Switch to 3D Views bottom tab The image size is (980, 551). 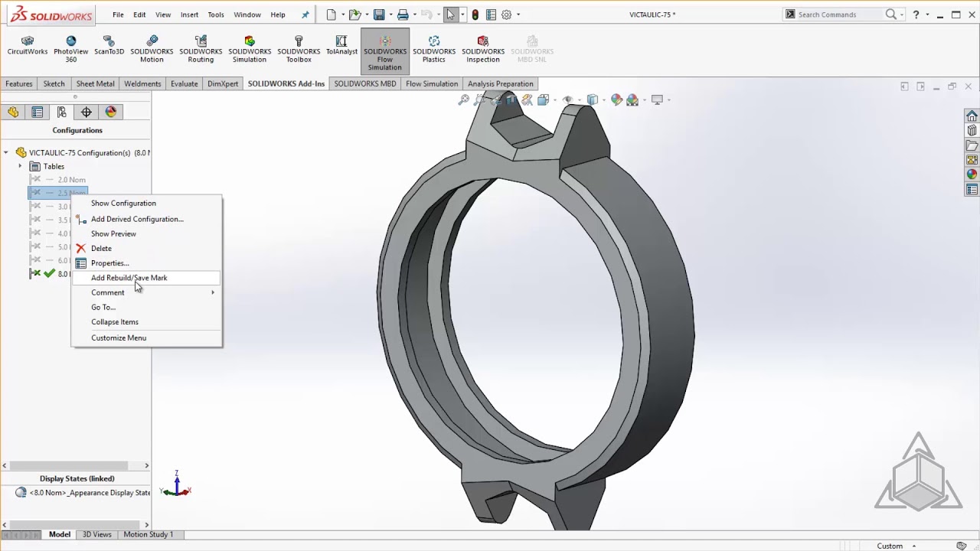(96, 534)
